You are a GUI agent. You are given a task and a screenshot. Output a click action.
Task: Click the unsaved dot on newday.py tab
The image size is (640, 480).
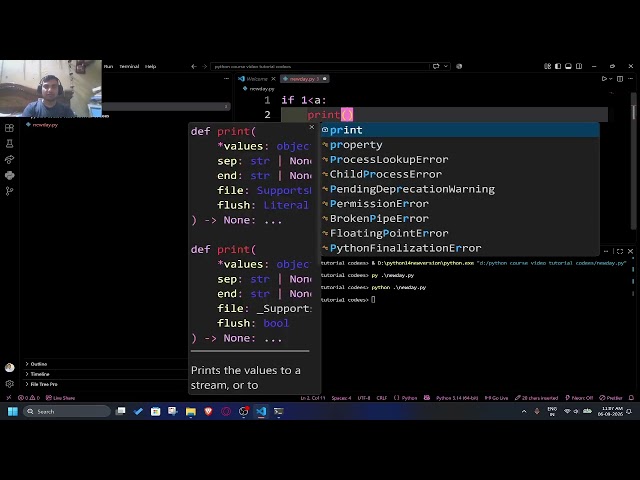(325, 79)
